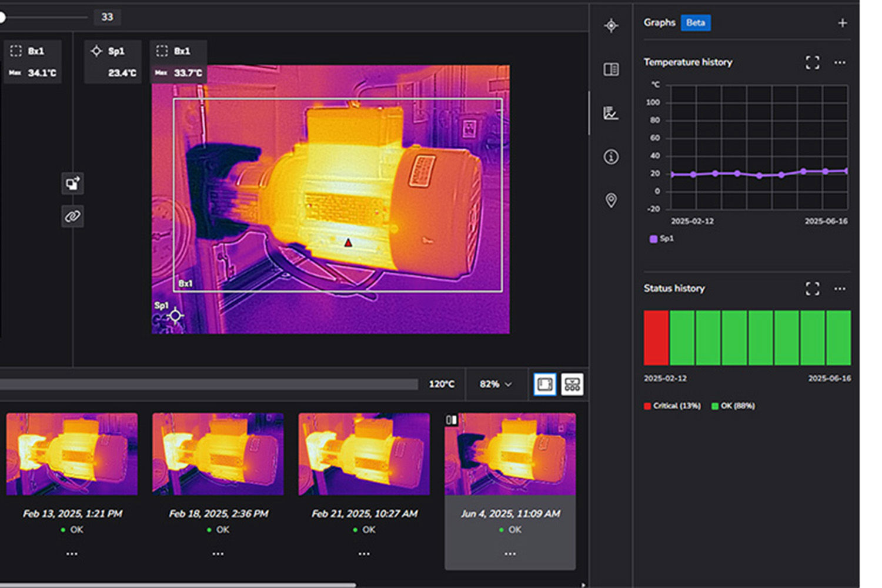Viewport: 882px width, 588px height.
Task: Switch to single image view mode
Action: 544,385
